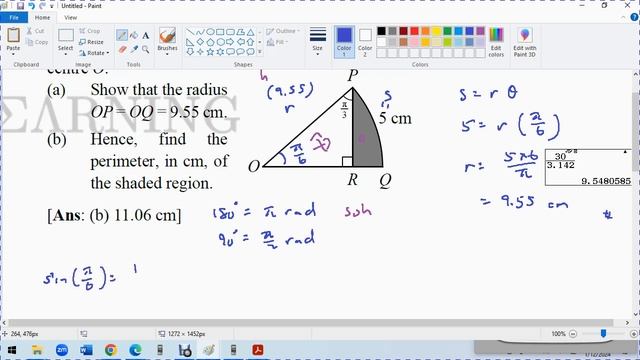Click the zoom out minus button
This screenshot has height=360, width=640.
pos(573,333)
